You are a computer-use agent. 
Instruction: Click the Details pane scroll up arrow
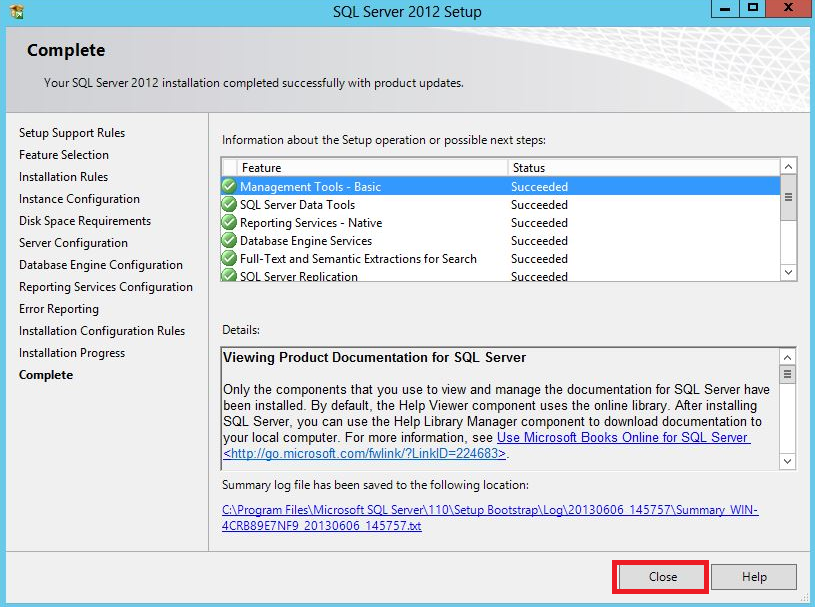pos(787,357)
